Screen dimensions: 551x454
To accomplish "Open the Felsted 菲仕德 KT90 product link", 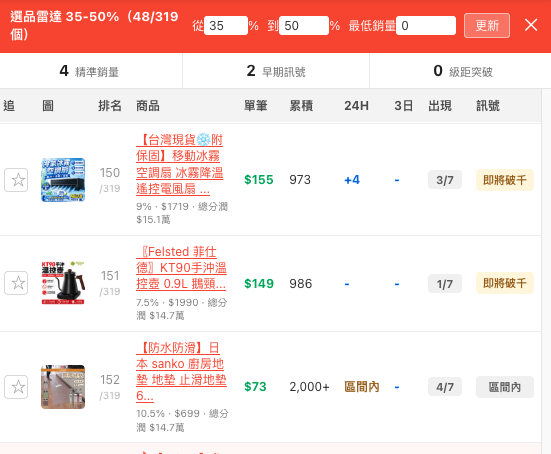I will click(x=181, y=267).
